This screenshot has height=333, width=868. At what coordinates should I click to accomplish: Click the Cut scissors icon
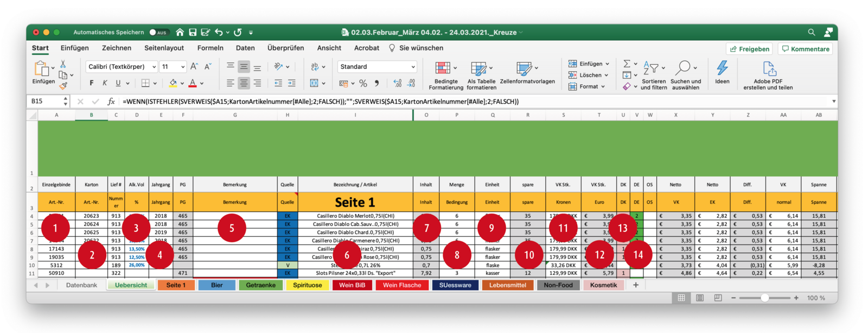coord(63,64)
